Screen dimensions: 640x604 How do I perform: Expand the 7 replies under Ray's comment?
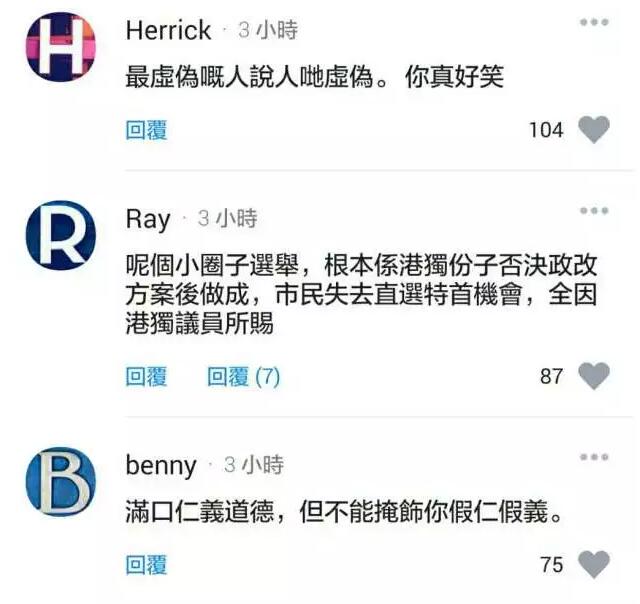tap(243, 376)
